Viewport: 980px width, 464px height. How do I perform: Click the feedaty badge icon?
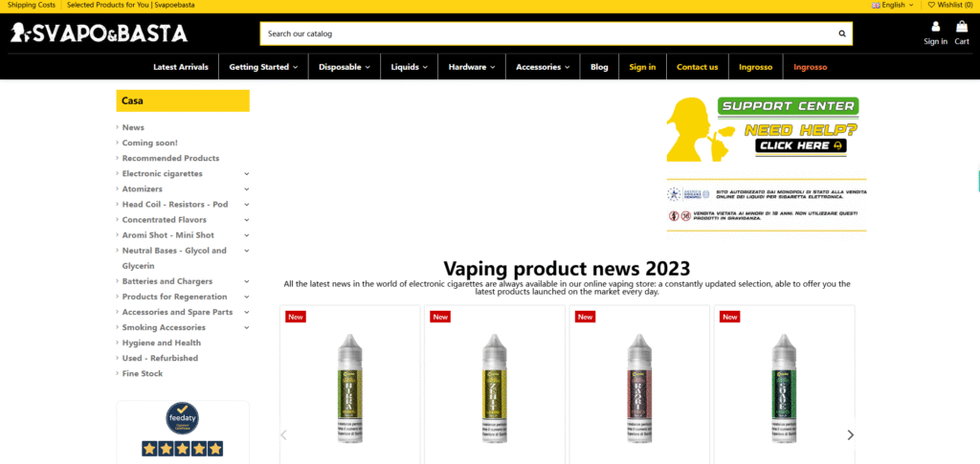pyautogui.click(x=182, y=418)
